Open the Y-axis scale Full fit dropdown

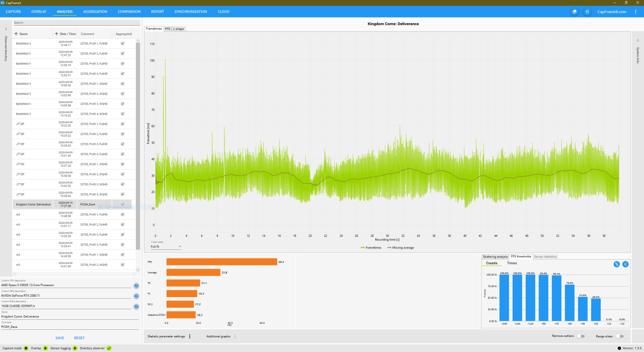point(166,246)
